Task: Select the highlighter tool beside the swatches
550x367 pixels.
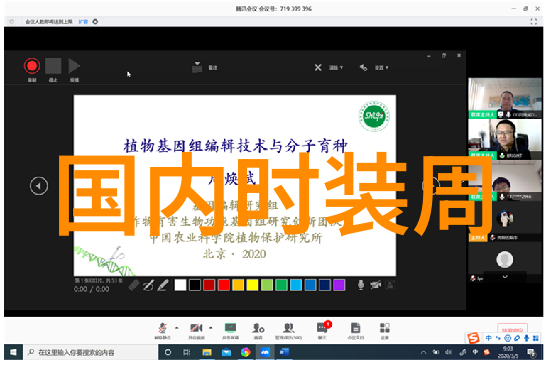Action: 162,285
